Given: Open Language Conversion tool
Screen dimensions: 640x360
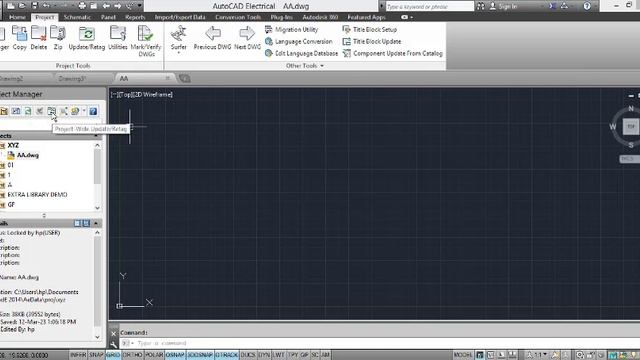Looking at the screenshot, I should pyautogui.click(x=298, y=41).
